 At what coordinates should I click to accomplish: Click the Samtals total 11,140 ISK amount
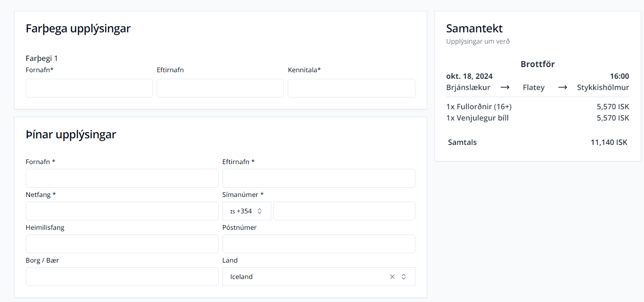(x=609, y=142)
